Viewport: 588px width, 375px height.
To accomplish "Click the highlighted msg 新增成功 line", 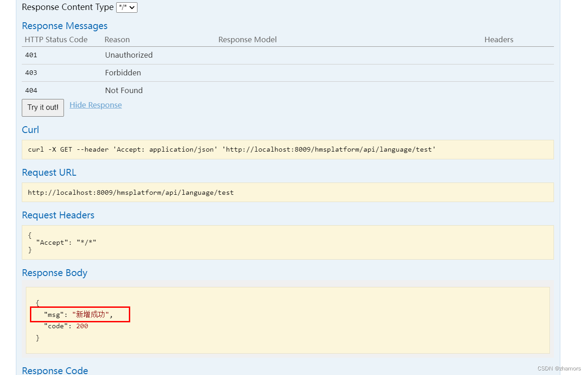I will [79, 314].
